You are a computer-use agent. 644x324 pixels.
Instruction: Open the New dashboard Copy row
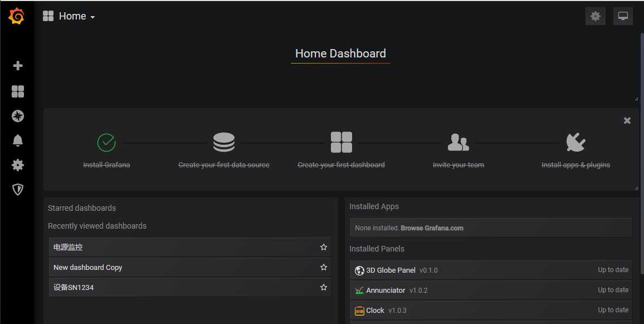pyautogui.click(x=190, y=267)
